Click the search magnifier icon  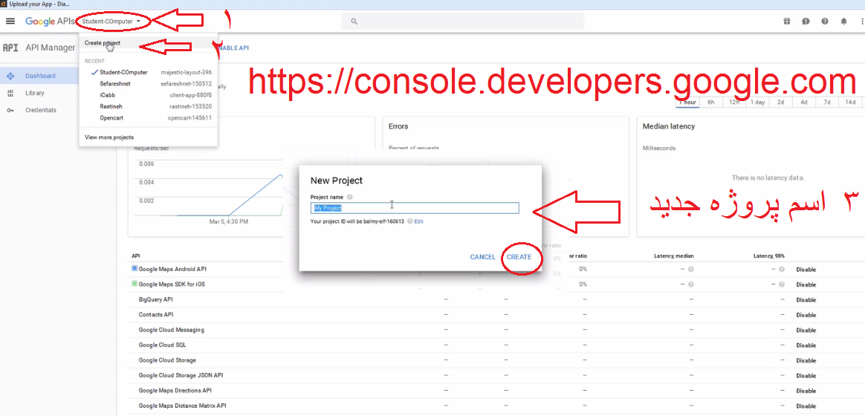pos(354,22)
